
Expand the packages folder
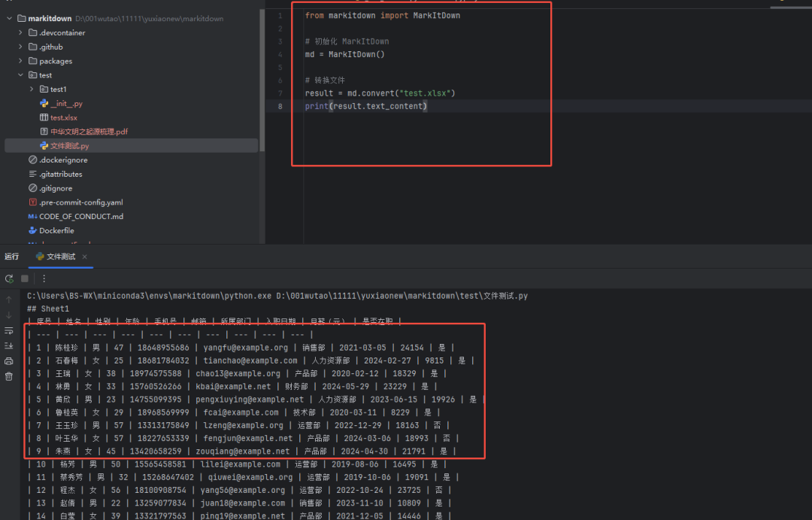[x=20, y=61]
